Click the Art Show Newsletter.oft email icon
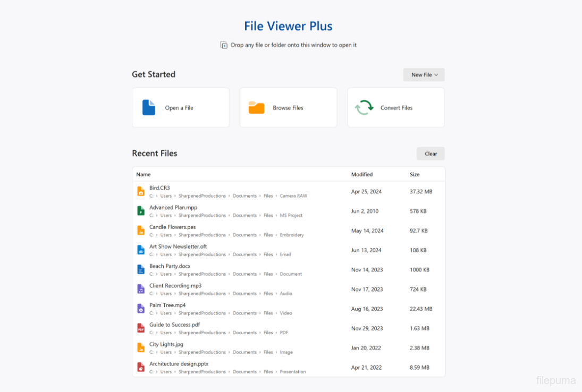Image resolution: width=582 pixels, height=392 pixels. tap(141, 250)
